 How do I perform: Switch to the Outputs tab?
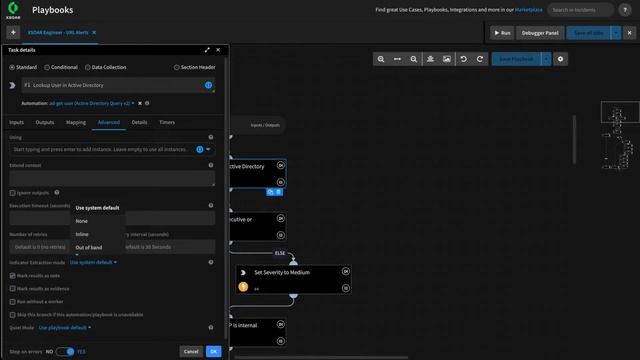coord(45,122)
